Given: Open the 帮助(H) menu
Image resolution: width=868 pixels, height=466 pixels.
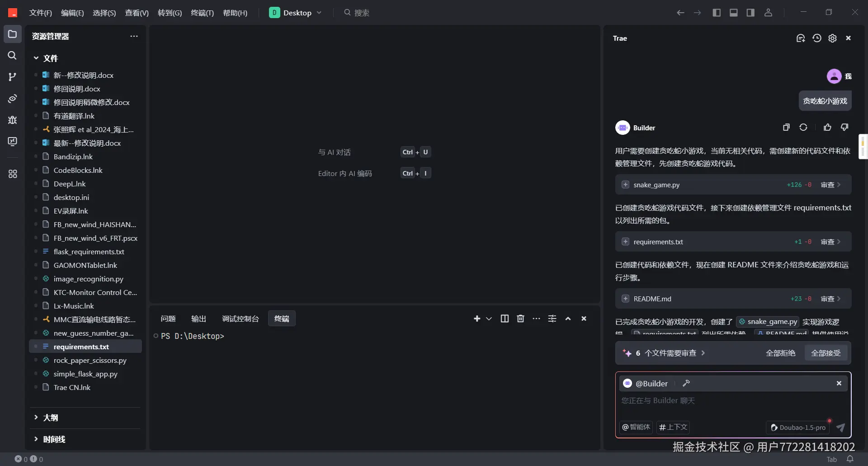Looking at the screenshot, I should click(x=235, y=13).
